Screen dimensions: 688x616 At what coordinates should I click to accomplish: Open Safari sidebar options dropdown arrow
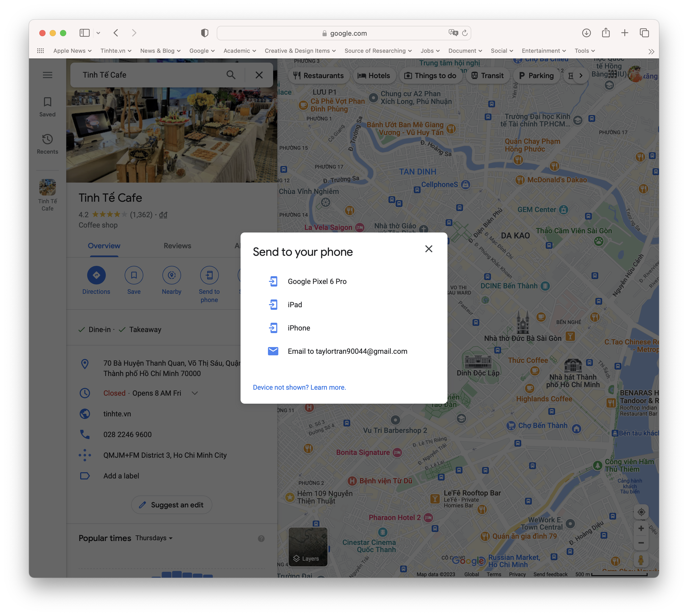pyautogui.click(x=98, y=33)
